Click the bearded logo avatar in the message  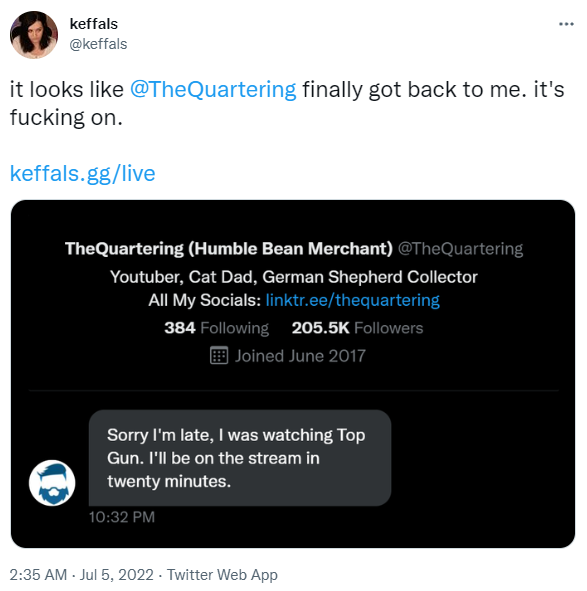(52, 483)
